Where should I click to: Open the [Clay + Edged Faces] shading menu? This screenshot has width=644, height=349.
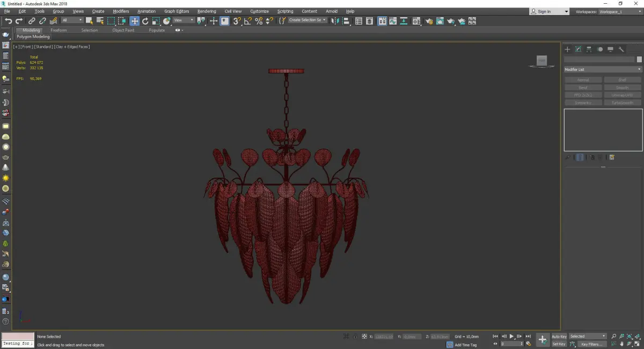[x=72, y=47]
